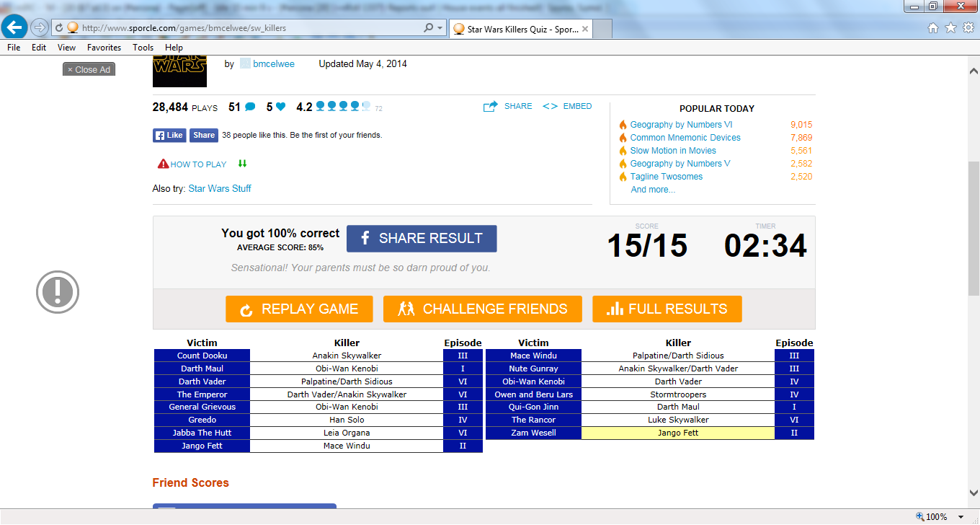The image size is (980, 525).
Task: Open a new blank browser tab
Action: [x=603, y=29]
